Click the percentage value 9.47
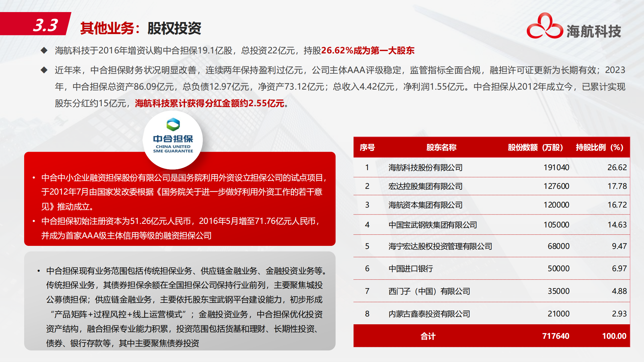The width and height of the screenshot is (644, 362). click(x=619, y=246)
